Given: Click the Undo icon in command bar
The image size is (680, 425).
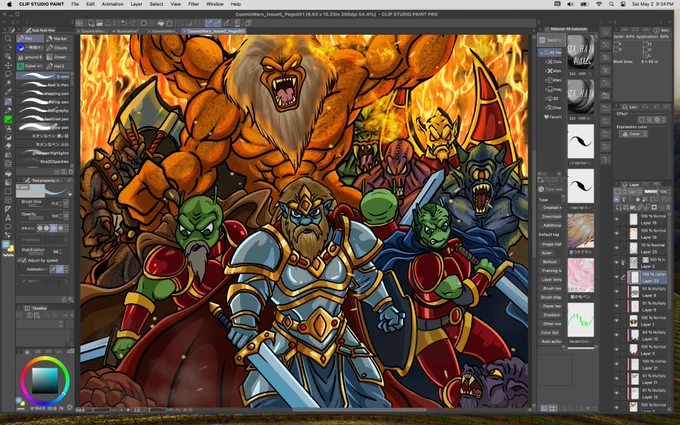Looking at the screenshot, I should point(124,23).
